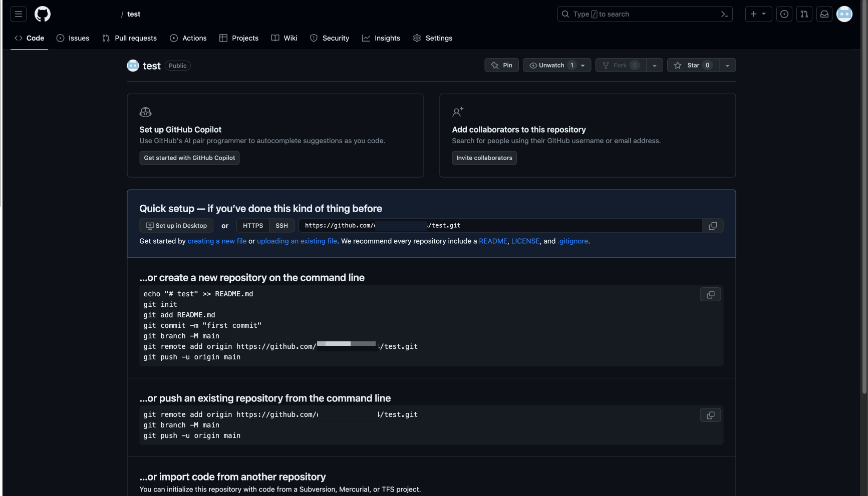
Task: Open the issues icon in header
Action: pyautogui.click(x=784, y=14)
